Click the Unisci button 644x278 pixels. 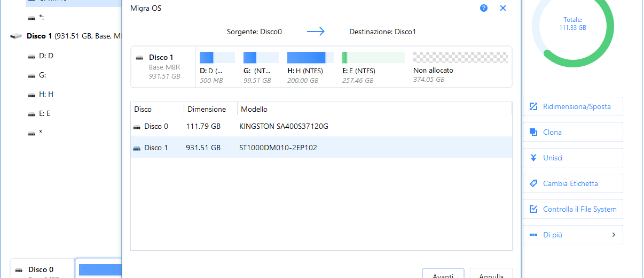tap(573, 158)
